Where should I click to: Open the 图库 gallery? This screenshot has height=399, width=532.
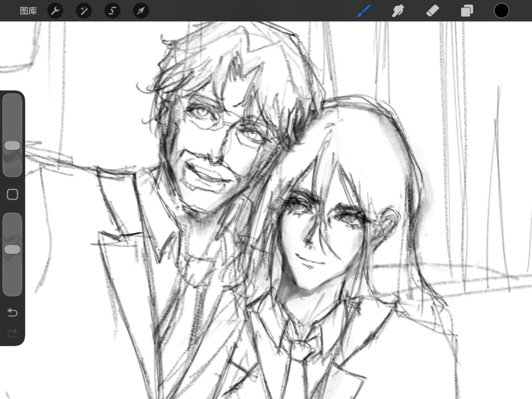(28, 11)
